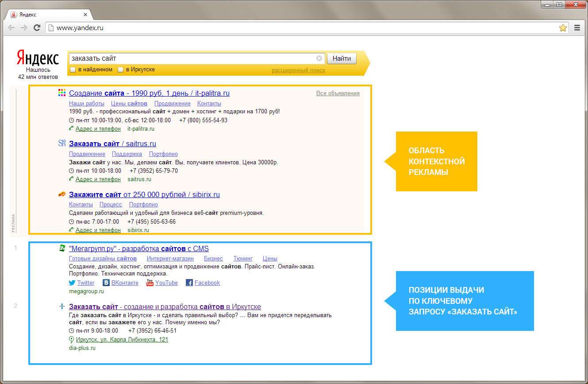This screenshot has width=588, height=384.
Task: Click the map pin icon by Иркутск address
Action: tap(72, 340)
